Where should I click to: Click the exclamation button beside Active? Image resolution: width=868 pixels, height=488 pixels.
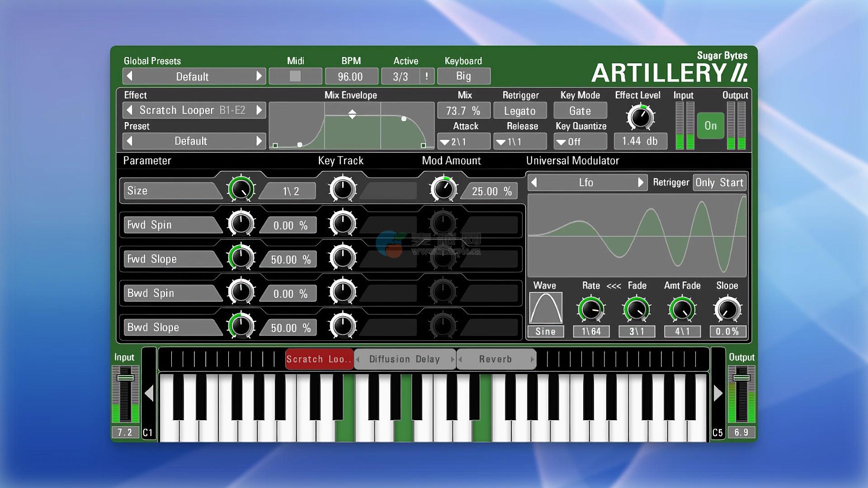click(427, 76)
